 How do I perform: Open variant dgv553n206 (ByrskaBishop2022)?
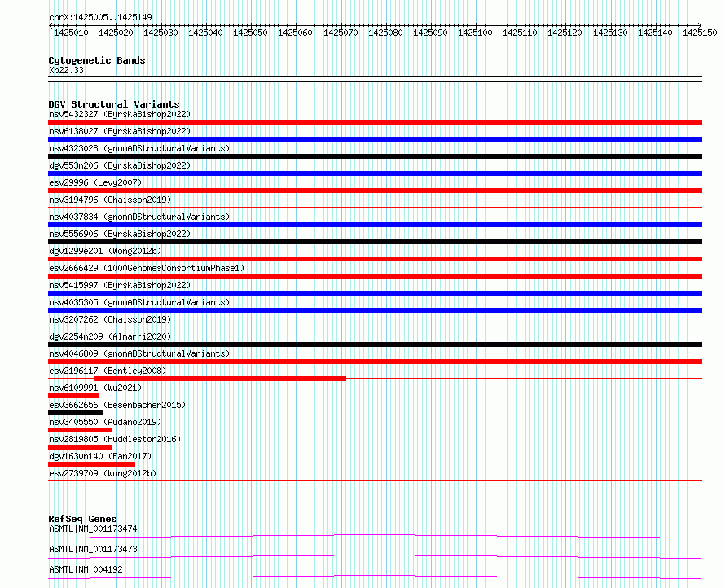pos(120,165)
